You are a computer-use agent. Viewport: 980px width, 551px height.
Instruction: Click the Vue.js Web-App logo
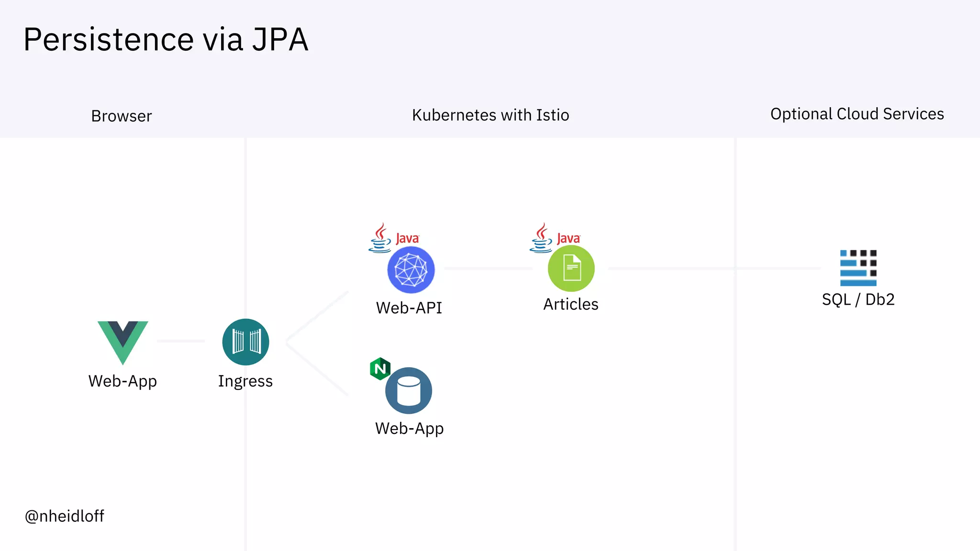pos(123,342)
